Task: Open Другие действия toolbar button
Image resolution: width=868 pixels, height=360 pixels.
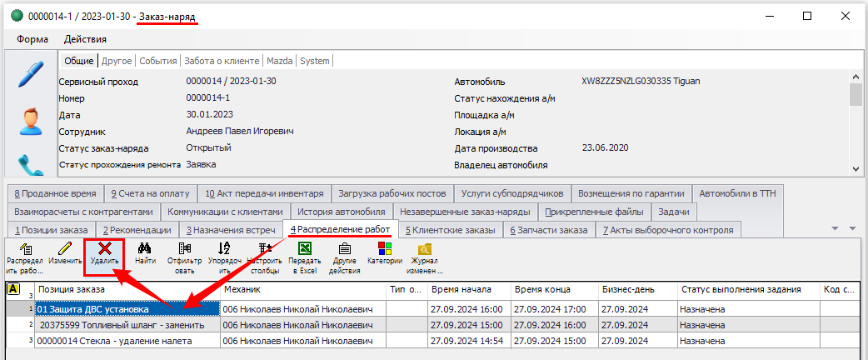Action: (x=344, y=248)
